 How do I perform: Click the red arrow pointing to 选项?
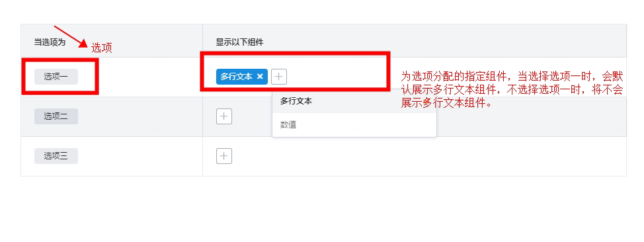click(71, 38)
